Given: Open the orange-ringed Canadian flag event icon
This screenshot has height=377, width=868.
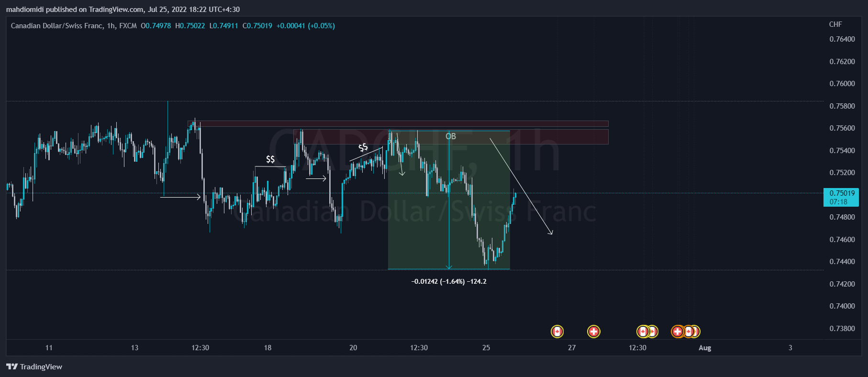Looking at the screenshot, I should tap(688, 332).
